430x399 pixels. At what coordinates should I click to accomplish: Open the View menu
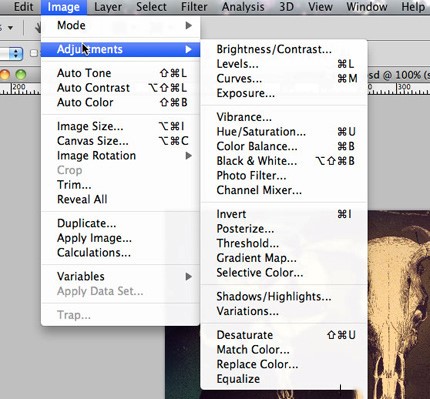coord(320,7)
